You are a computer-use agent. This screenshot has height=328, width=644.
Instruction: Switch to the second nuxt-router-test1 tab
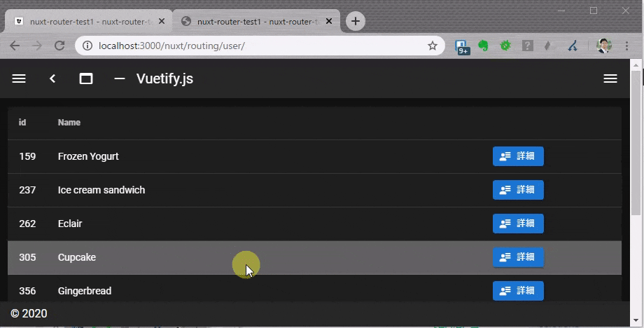(x=257, y=21)
